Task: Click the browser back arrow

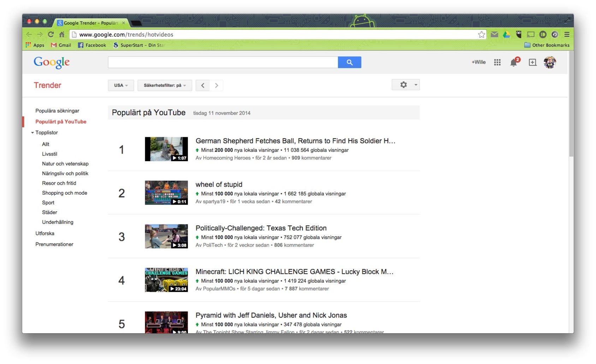Action: [x=29, y=35]
